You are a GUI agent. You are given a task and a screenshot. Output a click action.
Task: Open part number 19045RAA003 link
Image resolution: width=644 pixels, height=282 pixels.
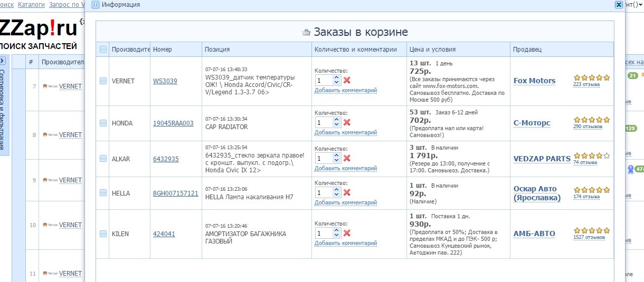pyautogui.click(x=173, y=123)
